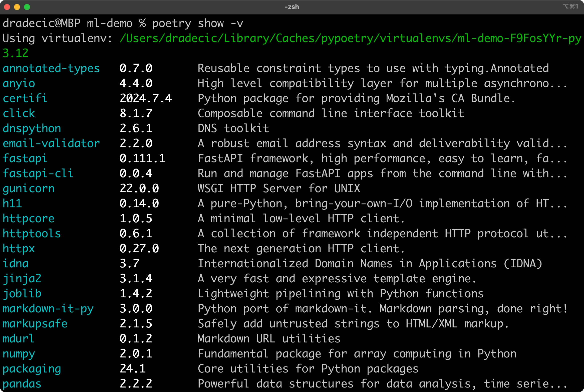The height and width of the screenshot is (392, 584).
Task: Click the -zsh window title
Action: pos(292,7)
